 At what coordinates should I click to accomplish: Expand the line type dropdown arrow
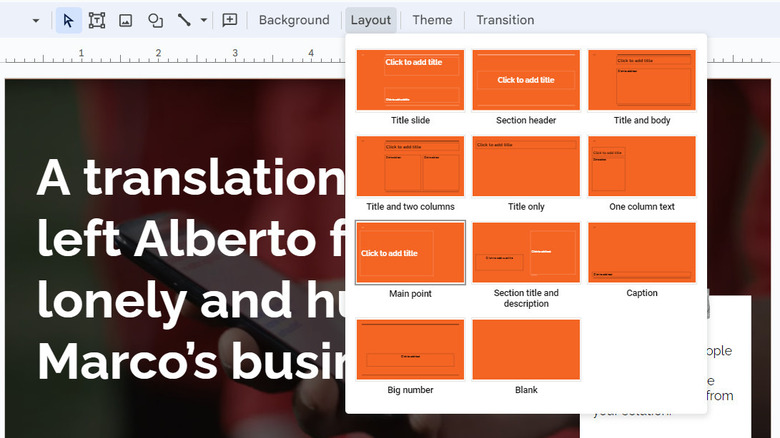click(x=204, y=20)
